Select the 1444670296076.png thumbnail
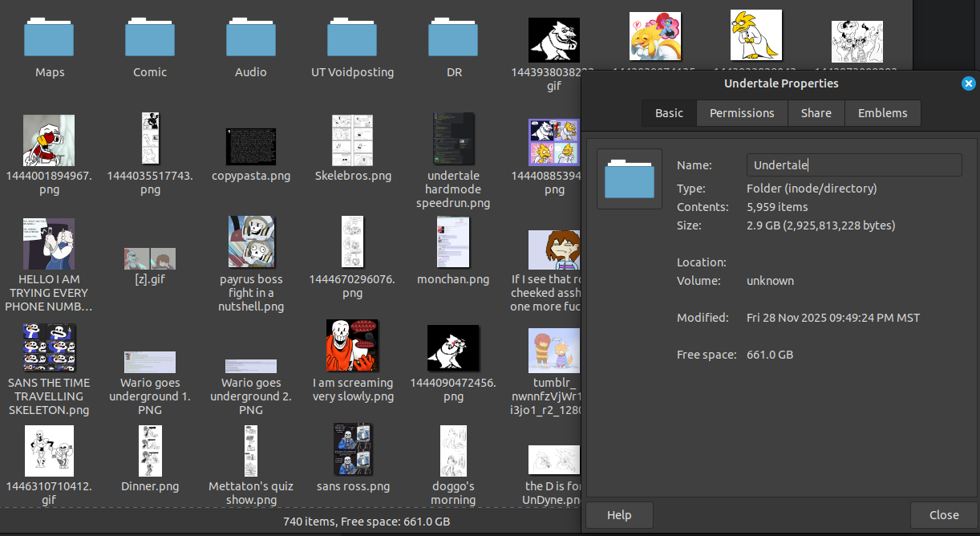The width and height of the screenshot is (980, 536). tap(352, 242)
